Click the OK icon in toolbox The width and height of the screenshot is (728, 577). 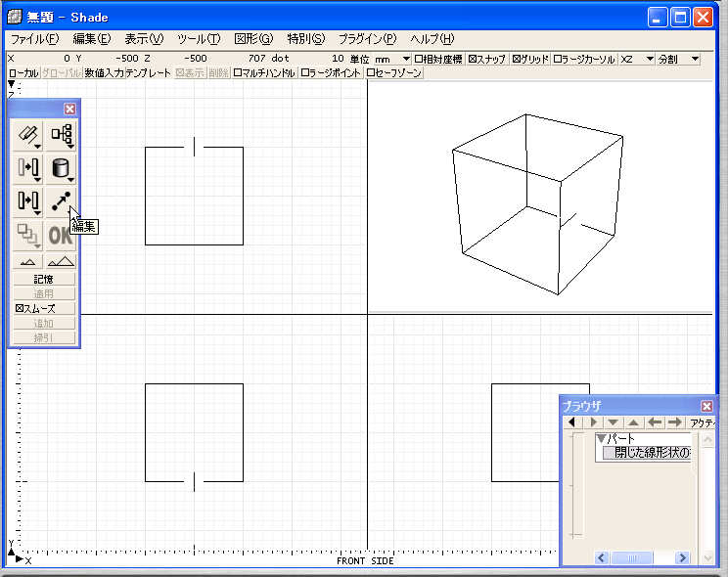(62, 236)
